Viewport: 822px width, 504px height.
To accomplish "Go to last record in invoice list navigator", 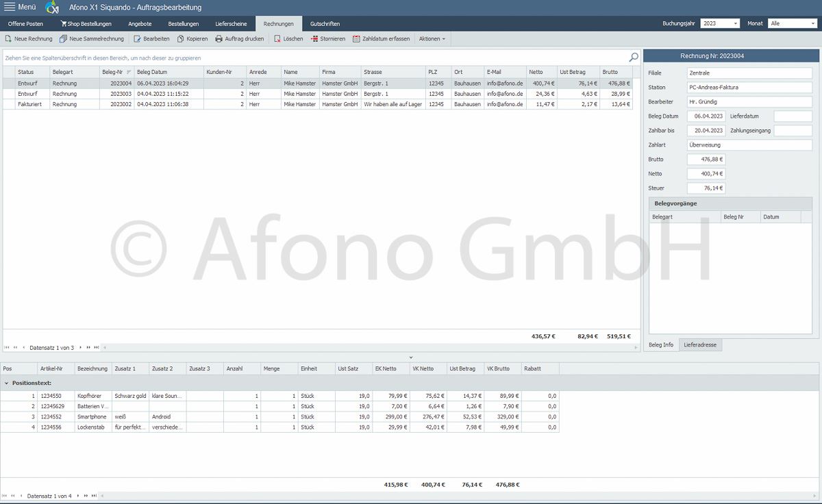I will point(97,347).
